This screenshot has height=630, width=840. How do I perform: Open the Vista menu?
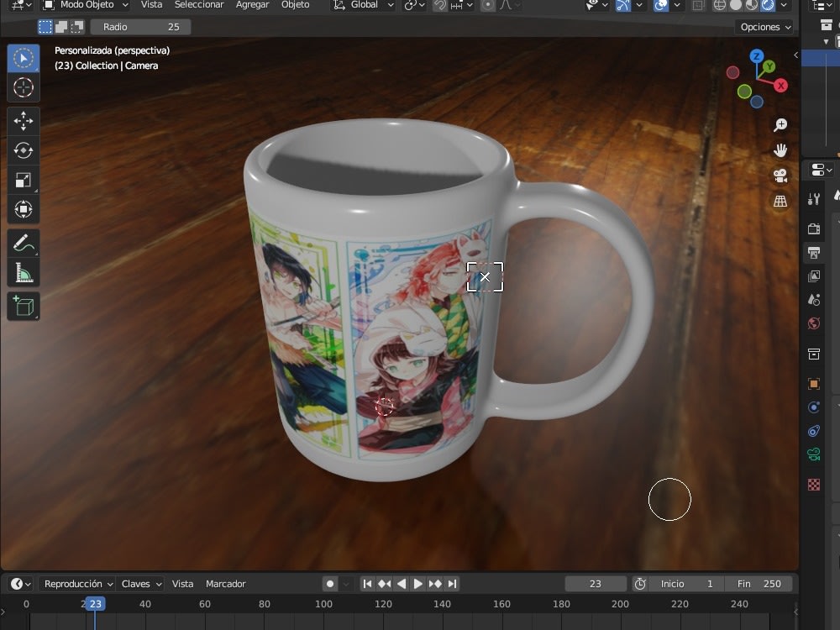pos(151,5)
